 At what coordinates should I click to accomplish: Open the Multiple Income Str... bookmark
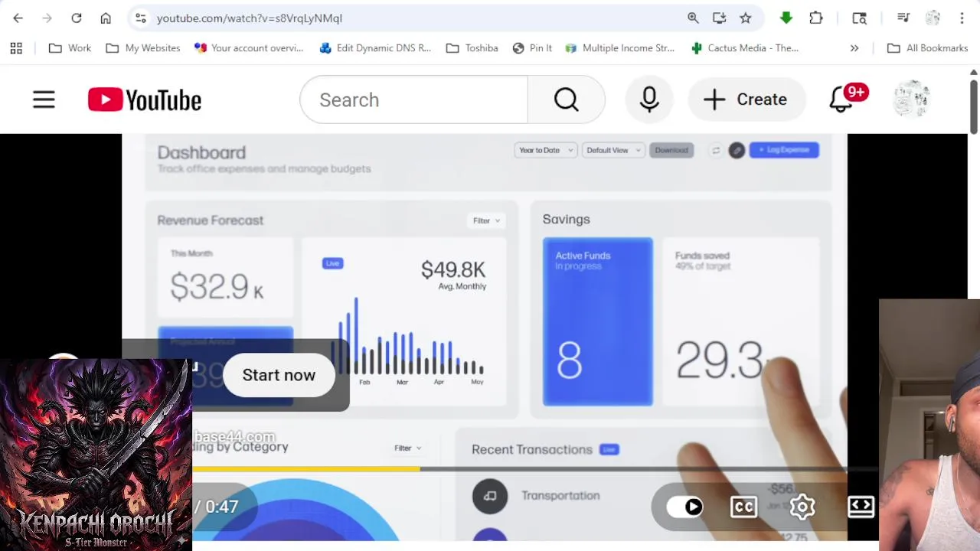coord(619,47)
